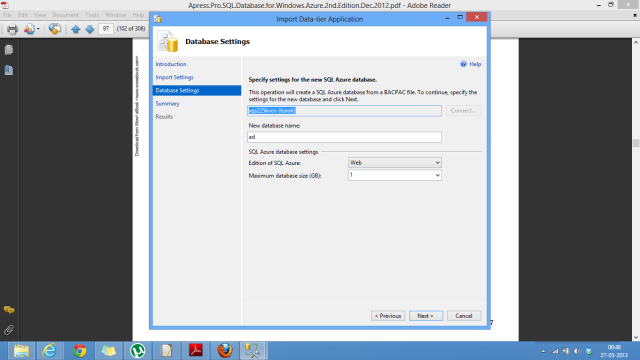Go to the Introduction wizard step
The height and width of the screenshot is (360, 640).
tap(171, 64)
